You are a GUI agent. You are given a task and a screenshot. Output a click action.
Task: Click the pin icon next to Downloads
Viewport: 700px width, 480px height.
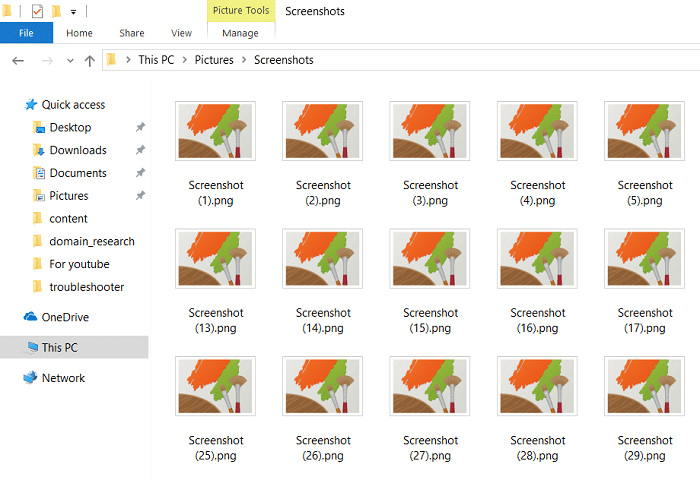tap(140, 150)
